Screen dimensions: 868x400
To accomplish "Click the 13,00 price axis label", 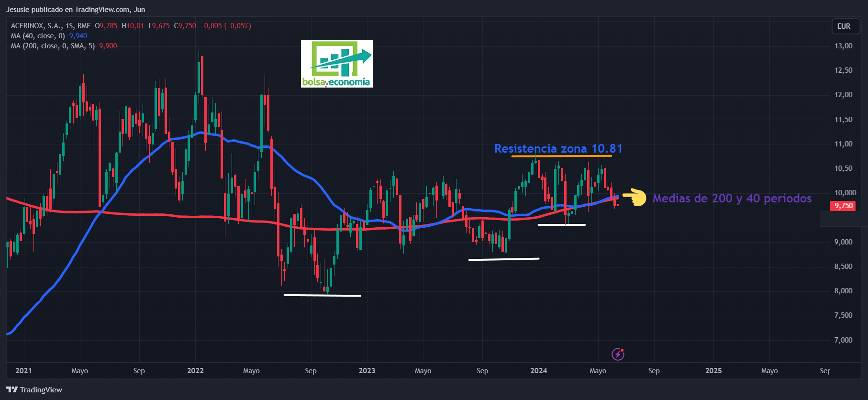I will (x=843, y=46).
